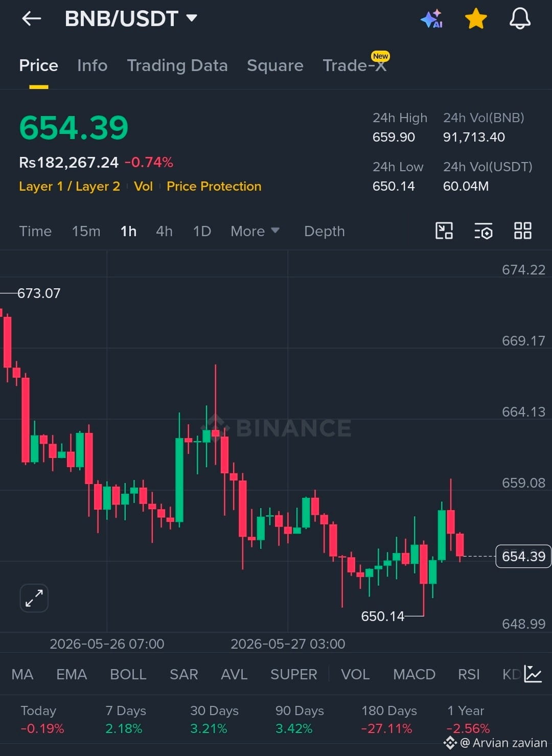Image resolution: width=552 pixels, height=756 pixels.
Task: Open the AI sparkle assistant icon
Action: click(x=431, y=19)
